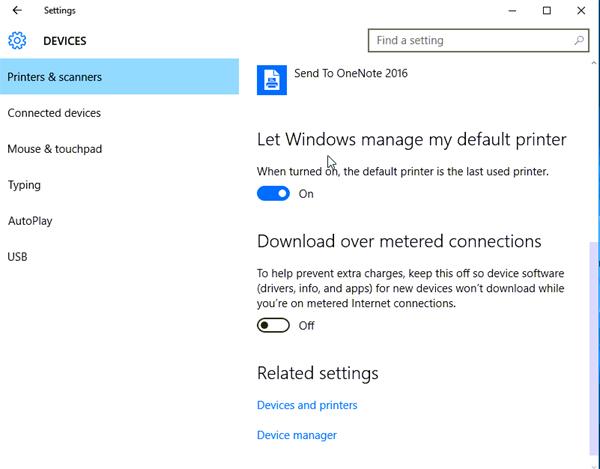Image resolution: width=600 pixels, height=469 pixels.
Task: Click the Find a setting search box
Action: point(478,40)
